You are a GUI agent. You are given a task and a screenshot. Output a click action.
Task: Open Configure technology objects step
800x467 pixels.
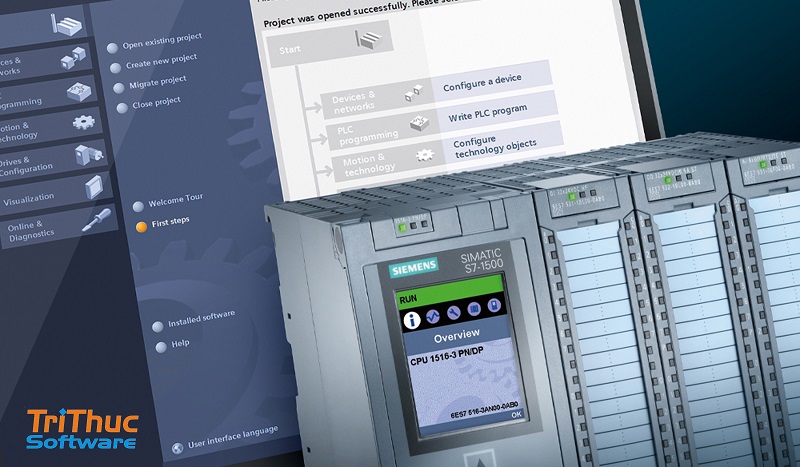(494, 148)
